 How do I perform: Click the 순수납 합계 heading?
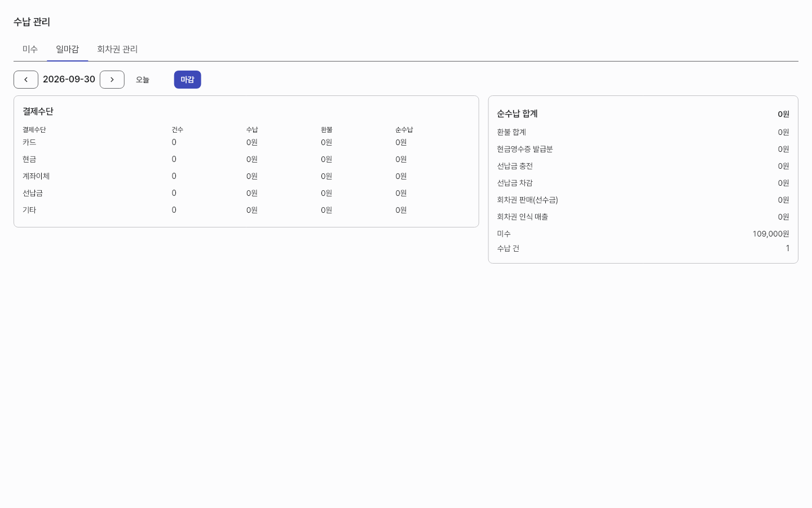point(517,114)
